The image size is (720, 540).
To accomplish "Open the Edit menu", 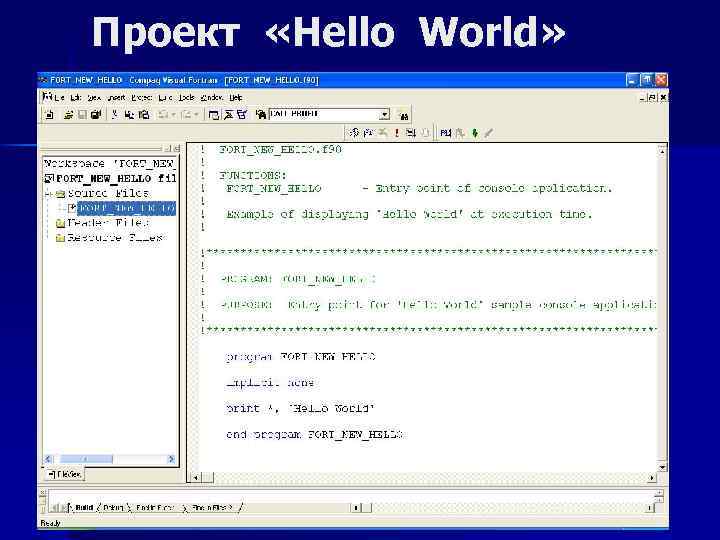I will [x=76, y=98].
